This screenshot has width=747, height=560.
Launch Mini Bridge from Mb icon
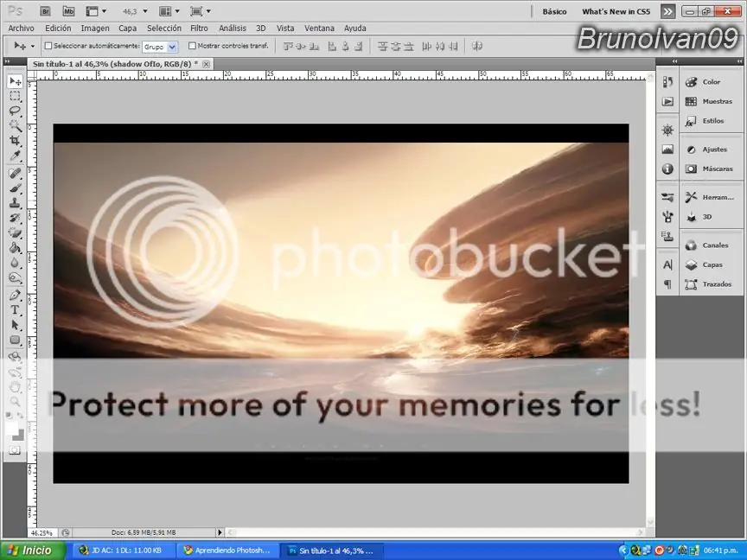click(68, 11)
